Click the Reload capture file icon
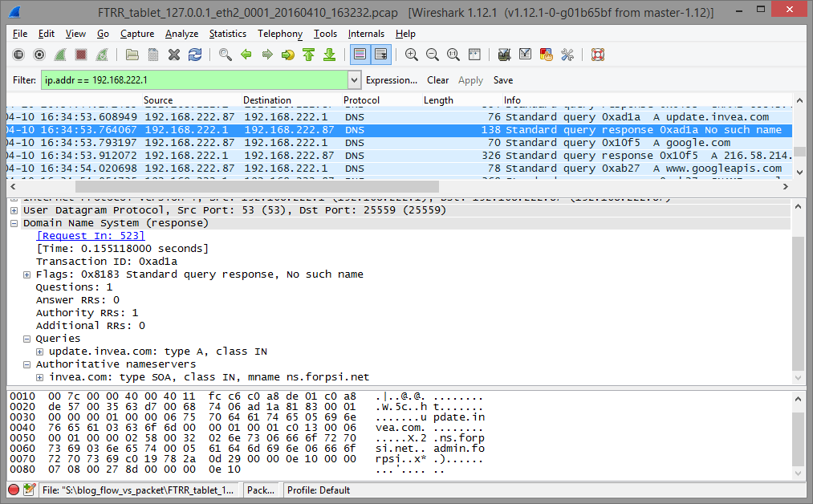The height and width of the screenshot is (504, 813). pyautogui.click(x=195, y=55)
